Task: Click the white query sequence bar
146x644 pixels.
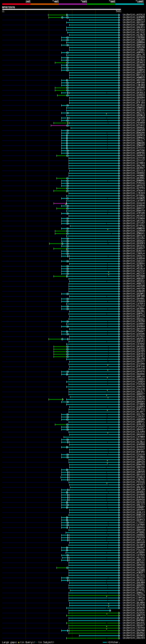Action: (x=61, y=10)
